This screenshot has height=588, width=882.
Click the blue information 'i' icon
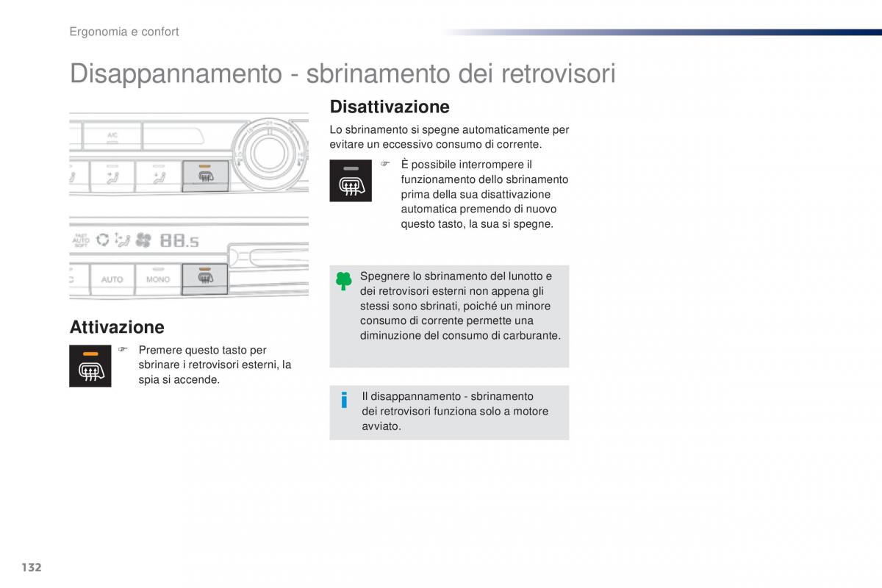tap(343, 401)
